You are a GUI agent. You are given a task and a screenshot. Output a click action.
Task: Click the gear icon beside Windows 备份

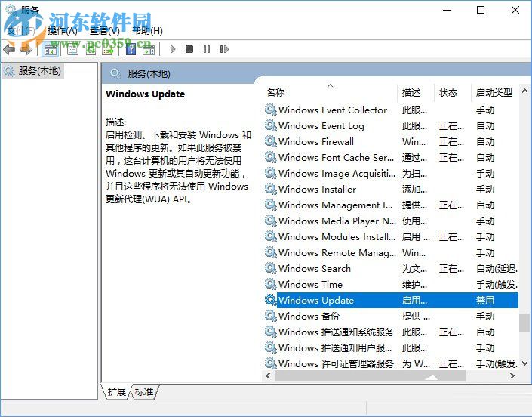coord(270,316)
